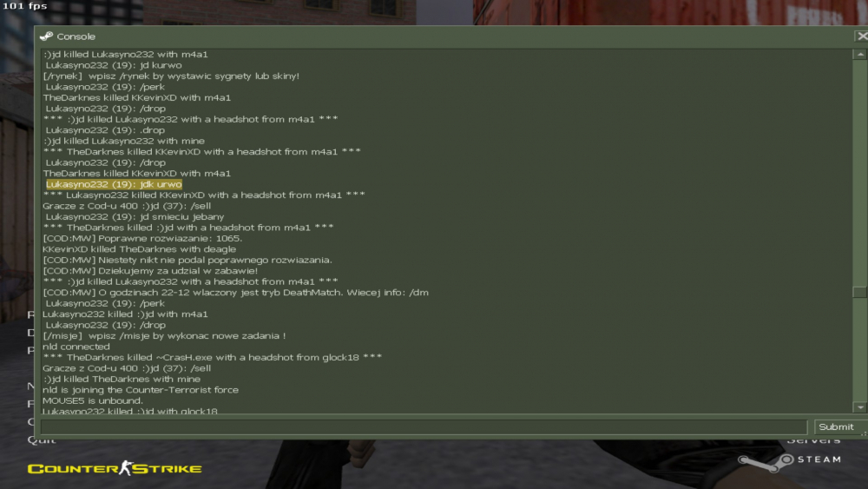Image resolution: width=868 pixels, height=489 pixels.
Task: Click the fps counter in the corner
Action: pyautogui.click(x=25, y=5)
